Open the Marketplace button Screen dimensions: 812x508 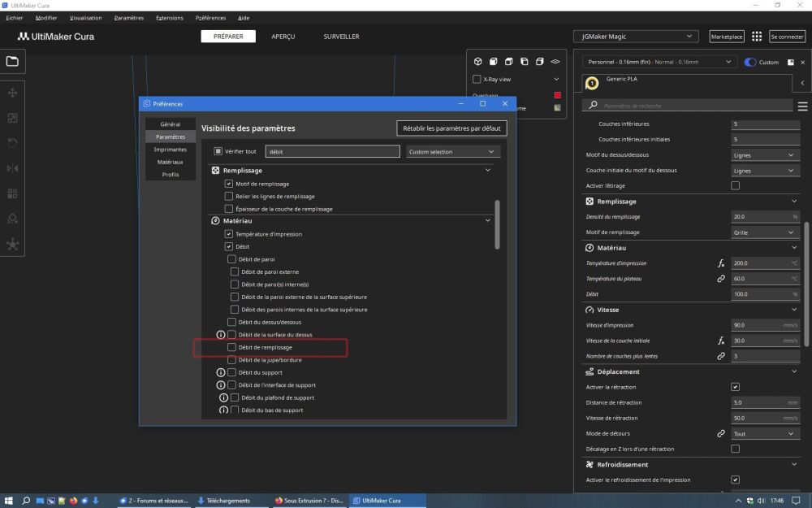pos(727,37)
